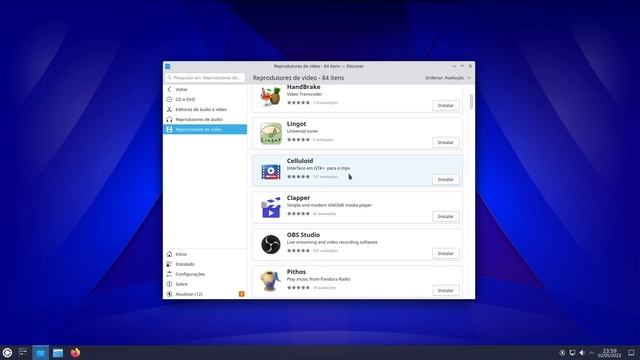Open the Celluloid app title
This screenshot has width=640, height=360.
[300, 161]
